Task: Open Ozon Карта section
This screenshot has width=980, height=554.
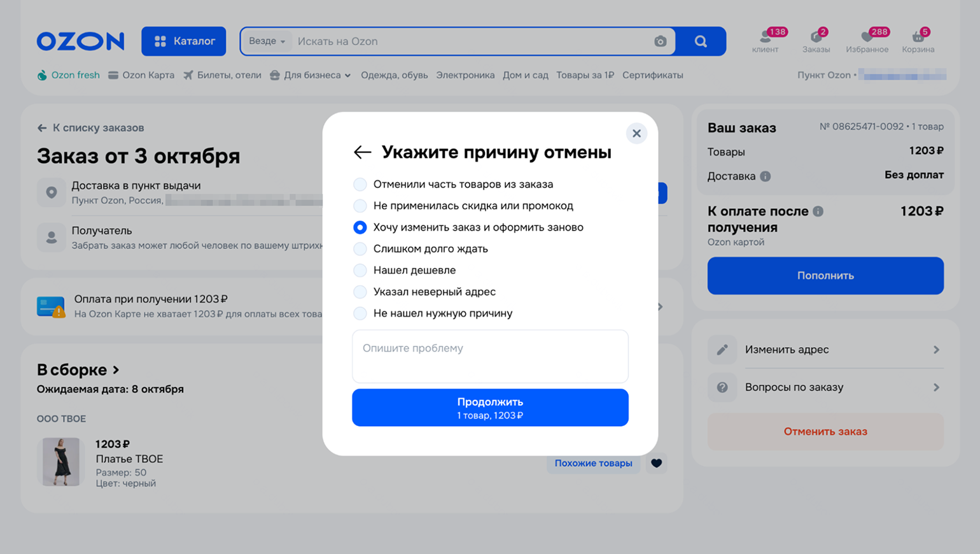Action: [x=141, y=75]
